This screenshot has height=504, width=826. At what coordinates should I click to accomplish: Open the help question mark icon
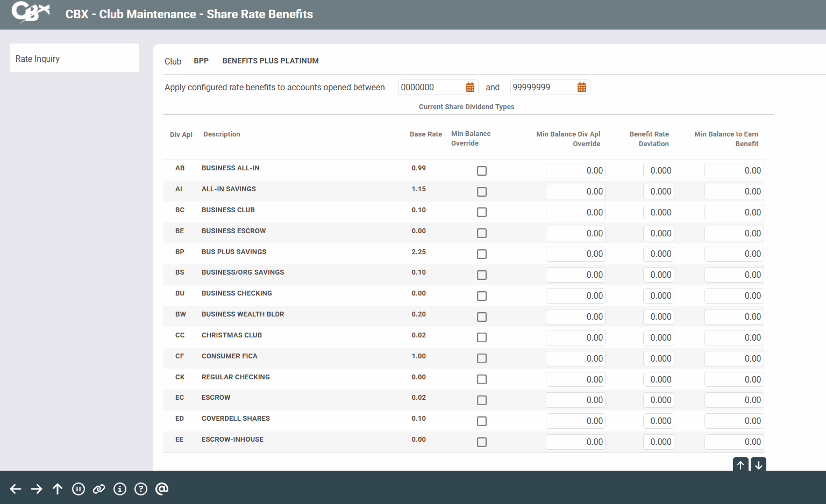point(141,488)
